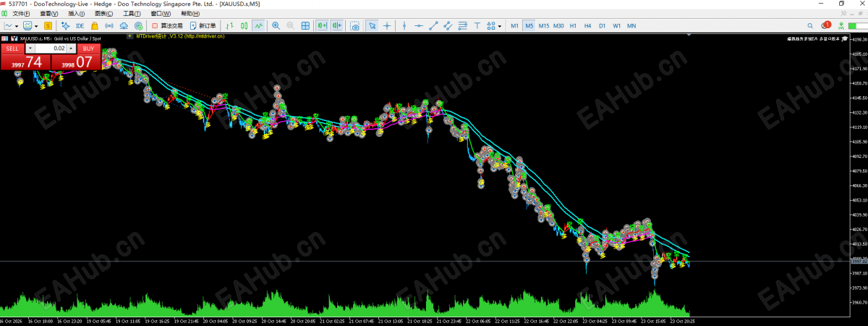The image size is (868, 326).
Task: Expand the templates dropdown arrow
Action: point(36,26)
